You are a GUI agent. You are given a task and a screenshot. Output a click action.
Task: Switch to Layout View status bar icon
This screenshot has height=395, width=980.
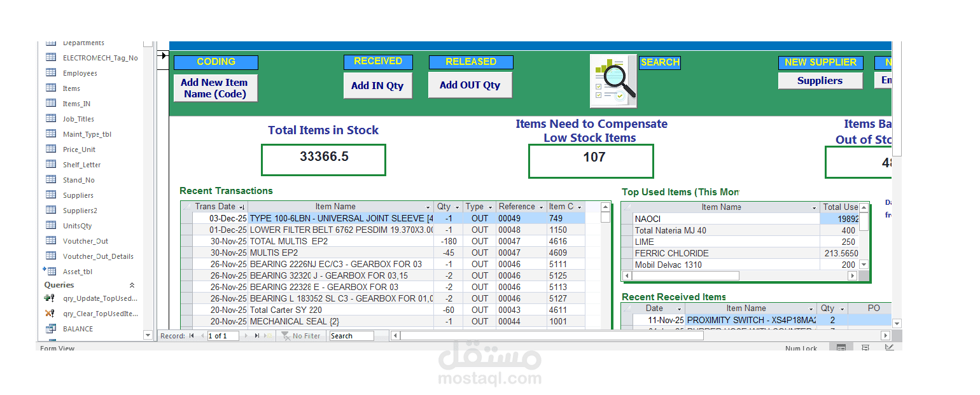tap(865, 348)
